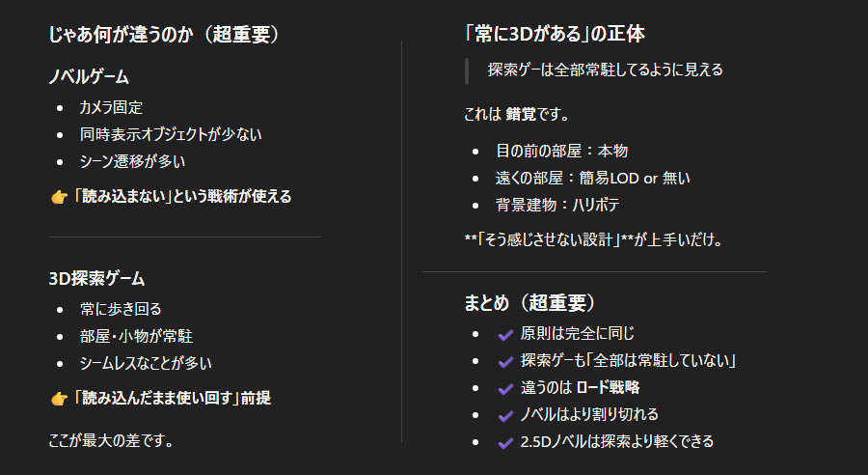This screenshot has height=475, width=868.
Task: Click the まとめ（超重要） heading
Action: click(x=530, y=303)
